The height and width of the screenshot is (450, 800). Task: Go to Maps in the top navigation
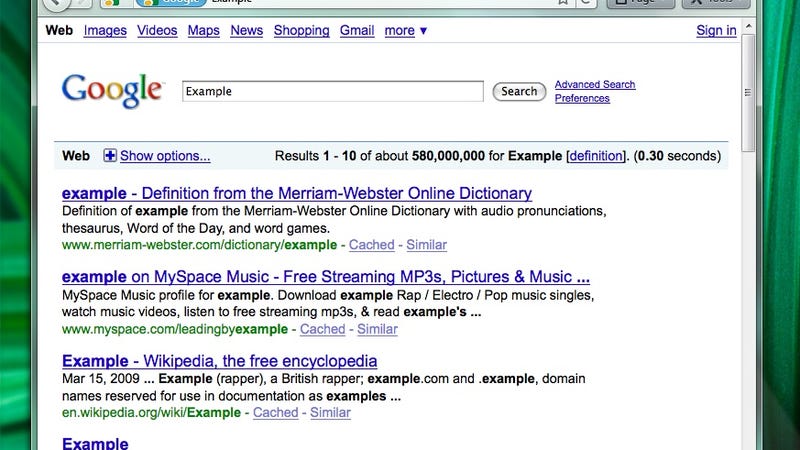[x=204, y=31]
